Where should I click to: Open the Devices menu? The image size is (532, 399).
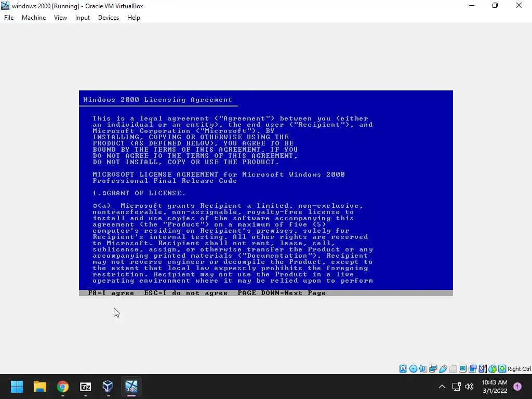tap(109, 18)
